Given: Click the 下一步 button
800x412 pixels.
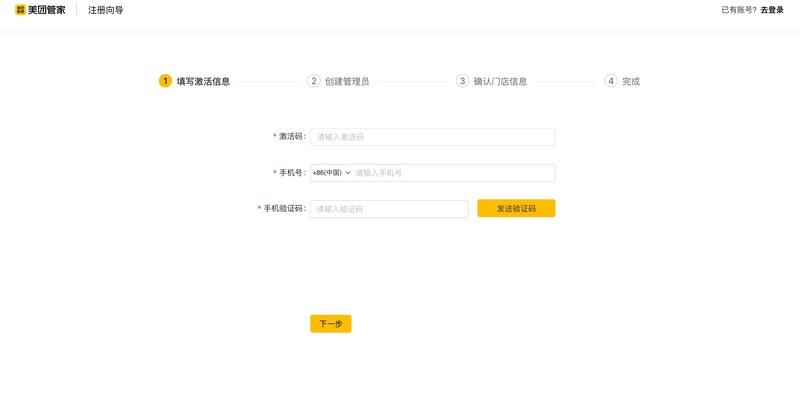Looking at the screenshot, I should 331,324.
